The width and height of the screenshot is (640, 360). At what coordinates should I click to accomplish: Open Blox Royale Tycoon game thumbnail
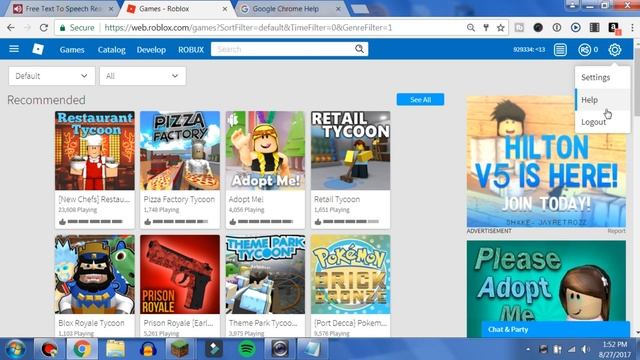(x=95, y=274)
